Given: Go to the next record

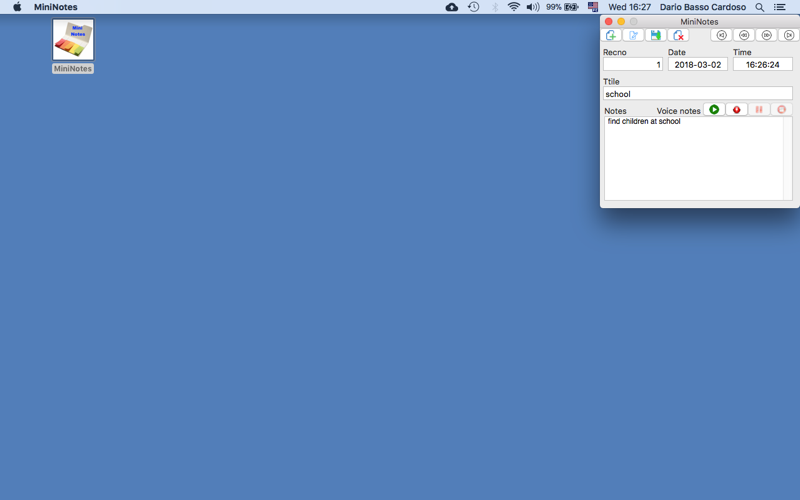Looking at the screenshot, I should pos(766,35).
